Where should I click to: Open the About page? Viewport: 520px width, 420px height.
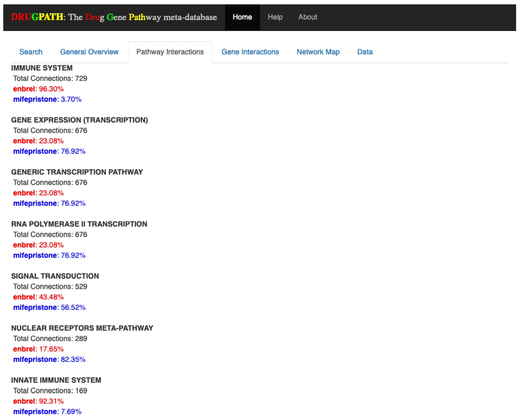[x=307, y=17]
